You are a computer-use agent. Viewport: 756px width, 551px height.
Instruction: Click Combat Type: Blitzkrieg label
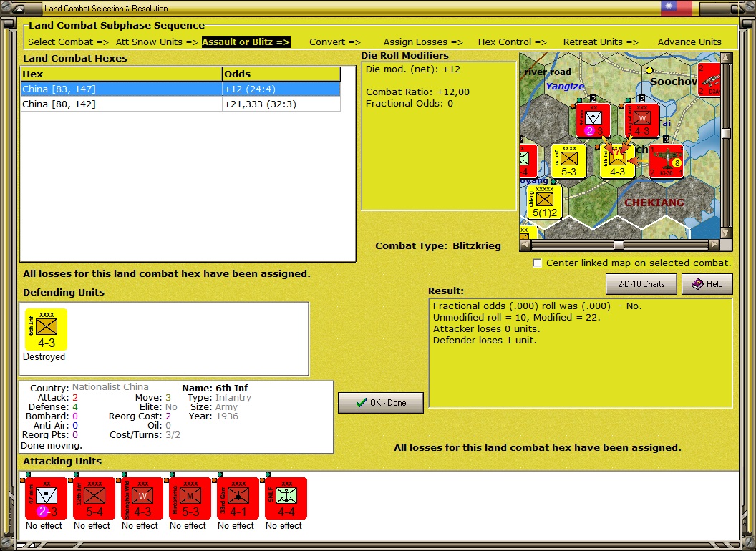click(438, 246)
